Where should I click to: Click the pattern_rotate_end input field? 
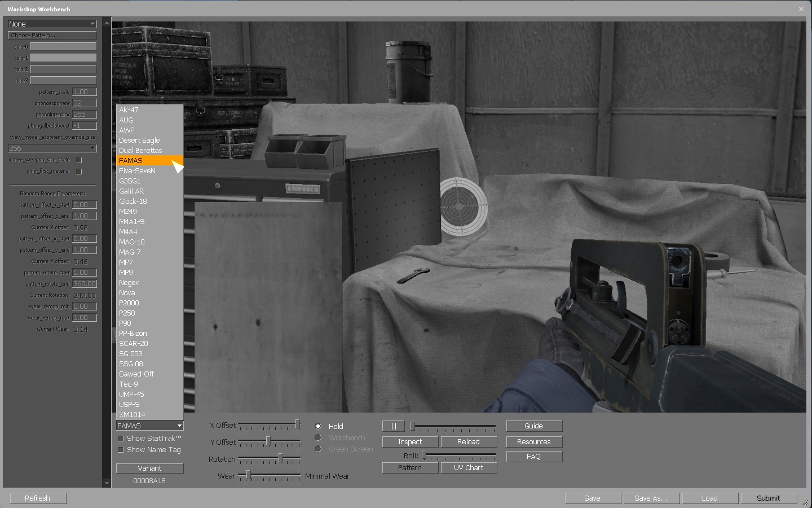click(85, 283)
